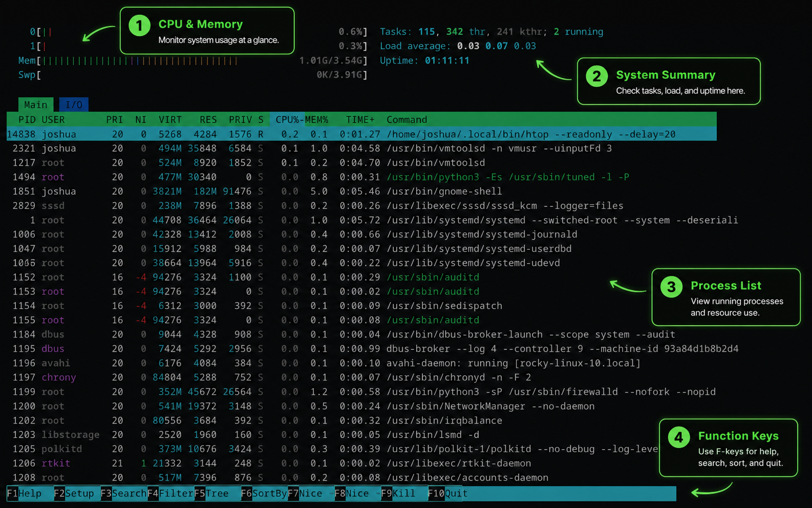Select the chronyd process row
The width and height of the screenshot is (812, 508).
[x=361, y=377]
